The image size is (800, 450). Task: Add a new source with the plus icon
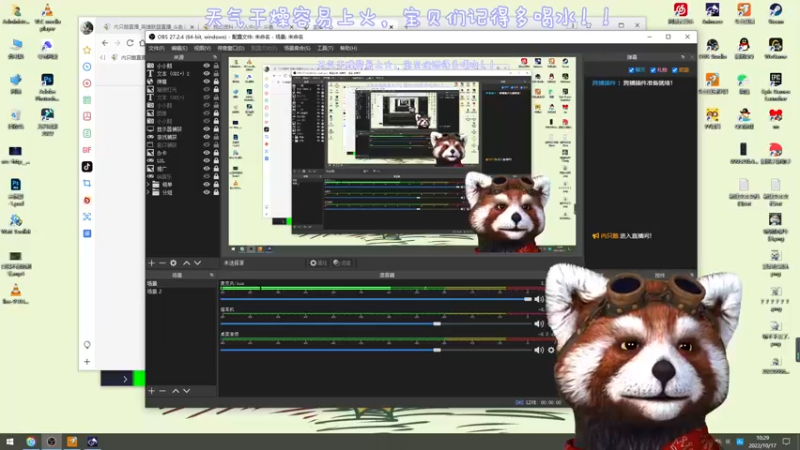point(152,263)
